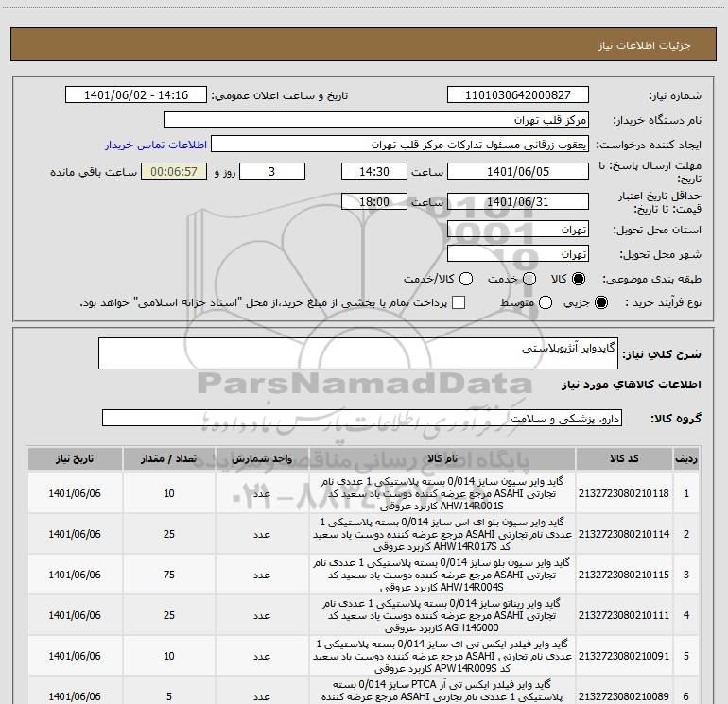Toggle the اسناد خزانه اسلامی payment checkbox
The image size is (728, 704).
click(x=459, y=302)
